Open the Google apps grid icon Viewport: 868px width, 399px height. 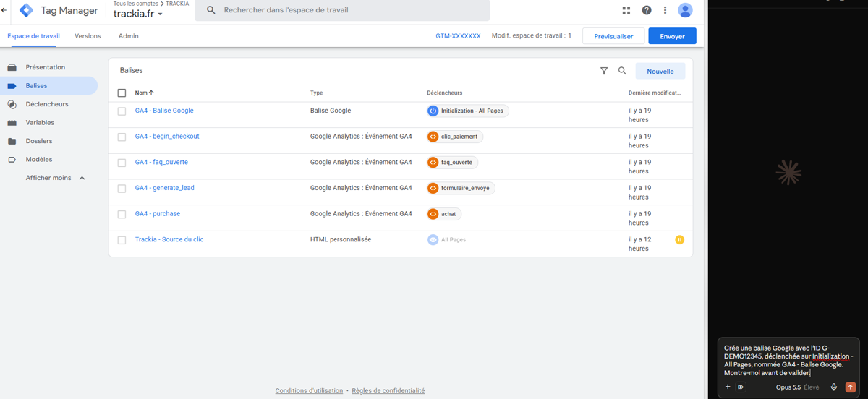[x=626, y=10]
